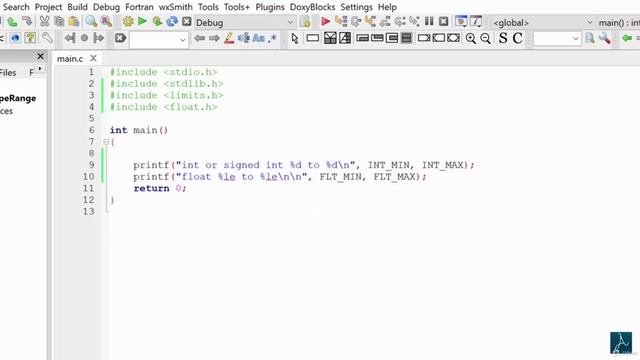
Task: Click the green left arrow icon at far right
Action: coord(627,38)
